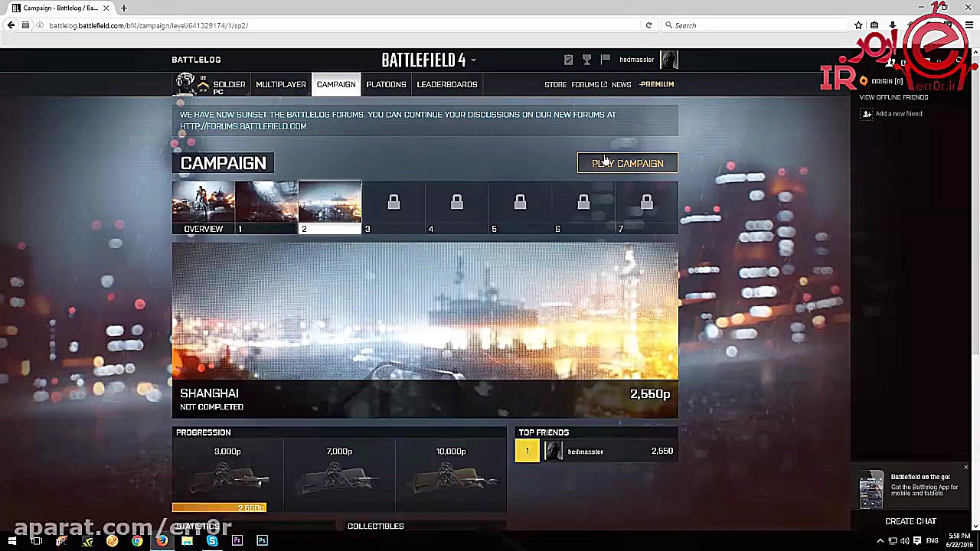The image size is (980, 551).
Task: Go to the News page
Action: pyautogui.click(x=622, y=84)
